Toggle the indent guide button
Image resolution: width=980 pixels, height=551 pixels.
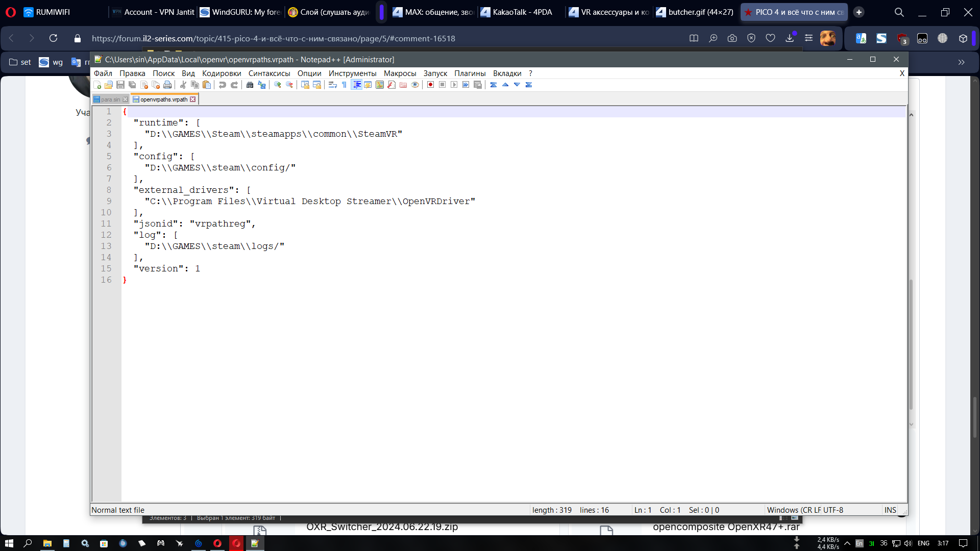click(x=356, y=85)
